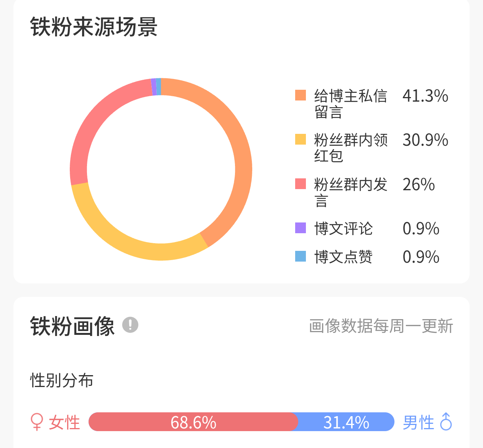Tap the 画像数据每周一更新 note text
The width and height of the screenshot is (483, 448).
pos(381,326)
